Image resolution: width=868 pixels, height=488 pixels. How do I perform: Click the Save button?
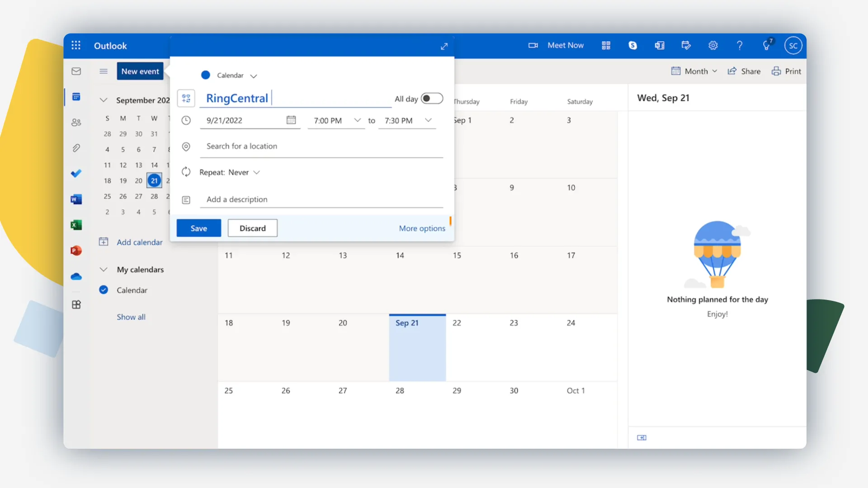tap(198, 228)
